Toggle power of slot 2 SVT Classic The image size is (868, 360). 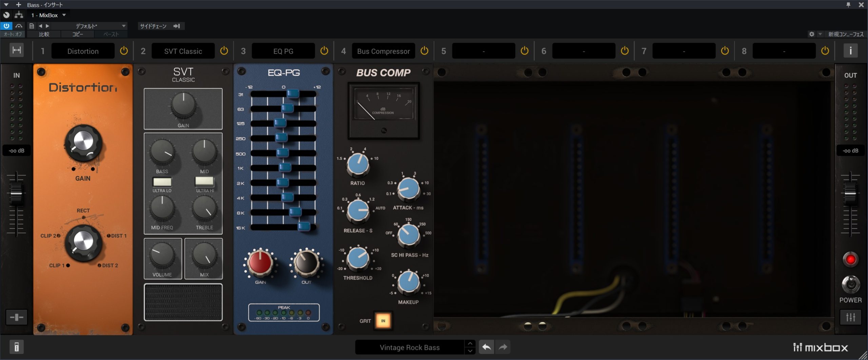(x=224, y=51)
